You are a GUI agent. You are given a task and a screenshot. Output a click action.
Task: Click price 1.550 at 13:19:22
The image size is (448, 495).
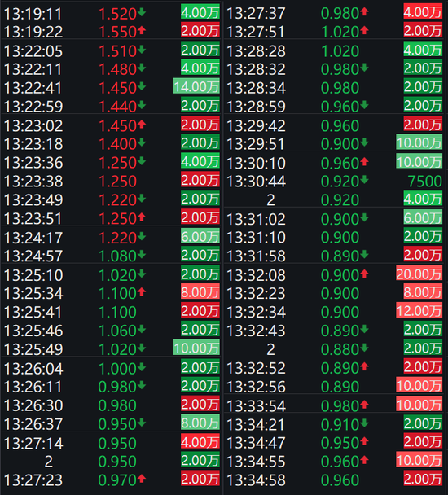click(117, 32)
